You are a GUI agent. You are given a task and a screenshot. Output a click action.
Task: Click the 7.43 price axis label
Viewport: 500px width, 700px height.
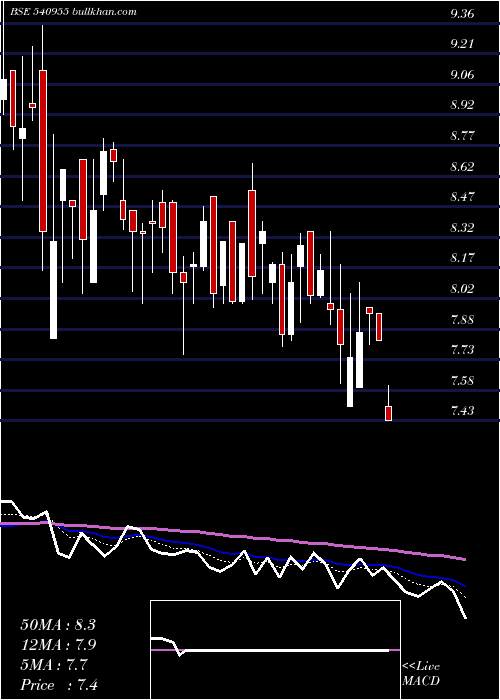[462, 411]
